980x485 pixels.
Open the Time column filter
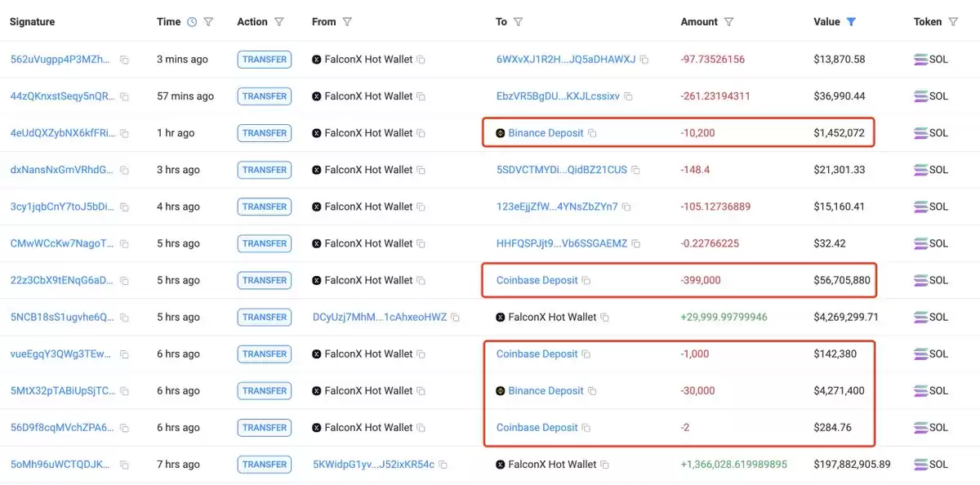coord(208,22)
